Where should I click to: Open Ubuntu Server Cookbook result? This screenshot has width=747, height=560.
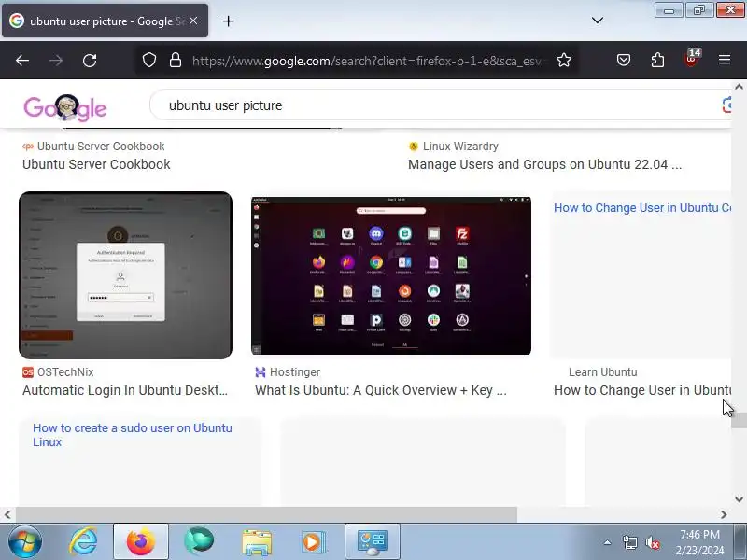point(96,164)
